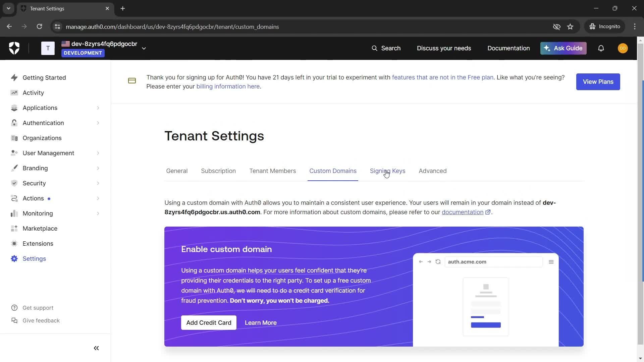Image resolution: width=644 pixels, height=362 pixels.
Task: Click the DEVELOPMENT environment badge
Action: point(83,53)
